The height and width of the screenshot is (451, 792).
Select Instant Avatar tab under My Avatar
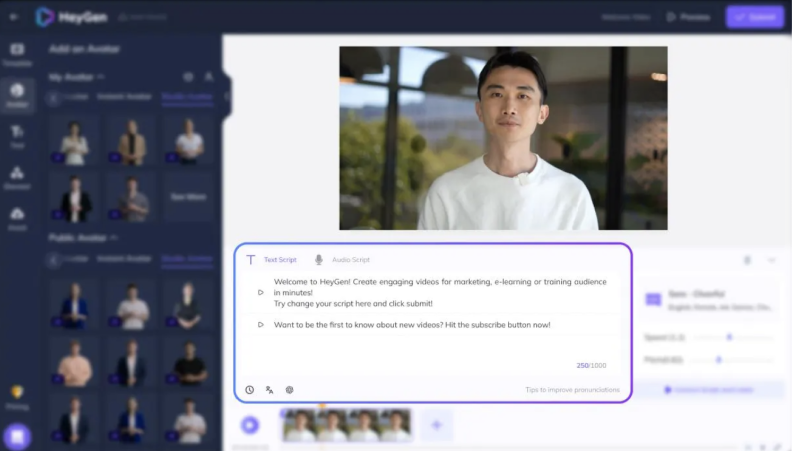point(124,96)
